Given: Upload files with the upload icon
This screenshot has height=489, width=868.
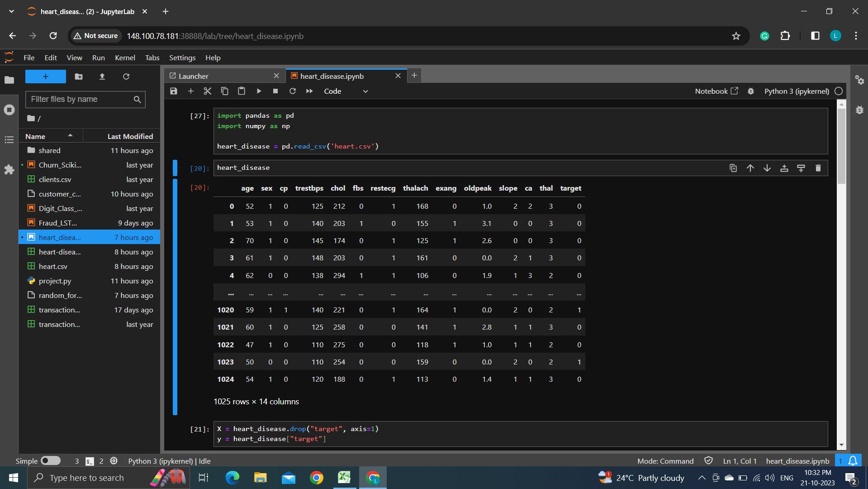Looking at the screenshot, I should 102,77.
